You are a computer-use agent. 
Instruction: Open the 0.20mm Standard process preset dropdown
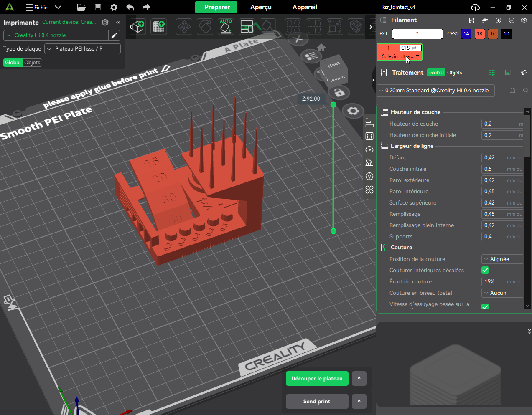435,91
